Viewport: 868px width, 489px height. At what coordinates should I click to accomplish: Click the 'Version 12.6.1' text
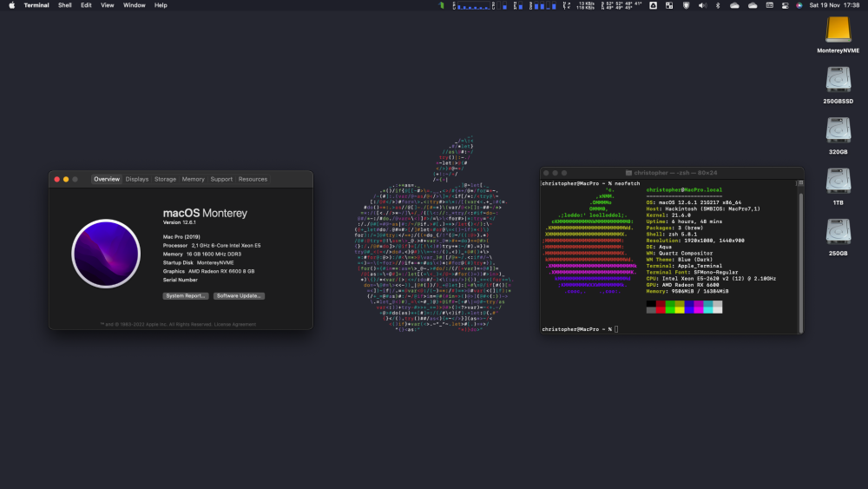coord(180,222)
